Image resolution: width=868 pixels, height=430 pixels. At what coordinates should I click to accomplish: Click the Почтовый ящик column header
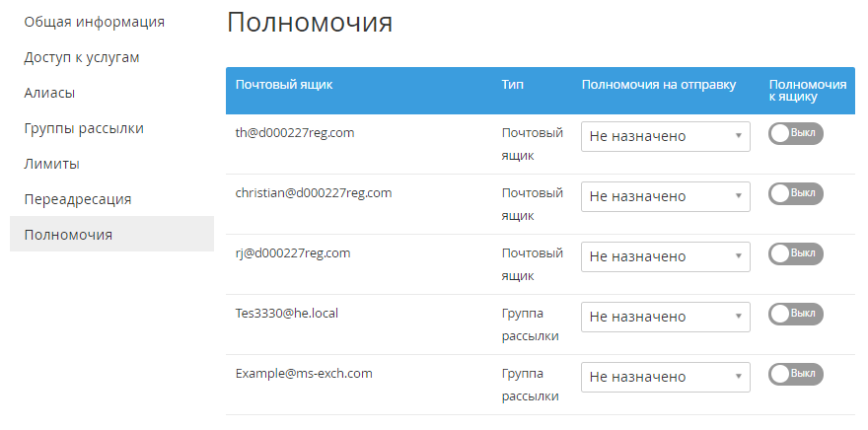(x=284, y=85)
